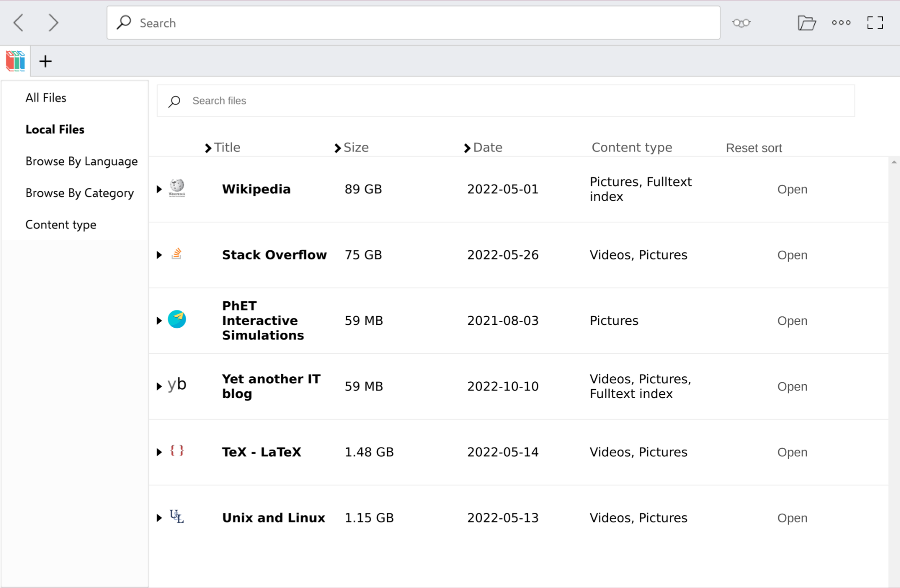
Task: Expand the Wikipedia row details
Action: click(x=159, y=189)
